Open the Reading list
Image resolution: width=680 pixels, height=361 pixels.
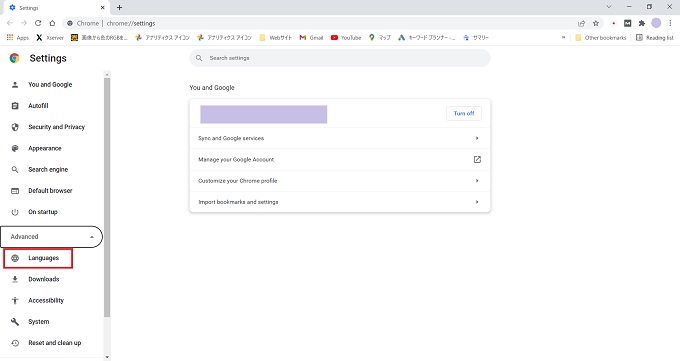point(655,38)
